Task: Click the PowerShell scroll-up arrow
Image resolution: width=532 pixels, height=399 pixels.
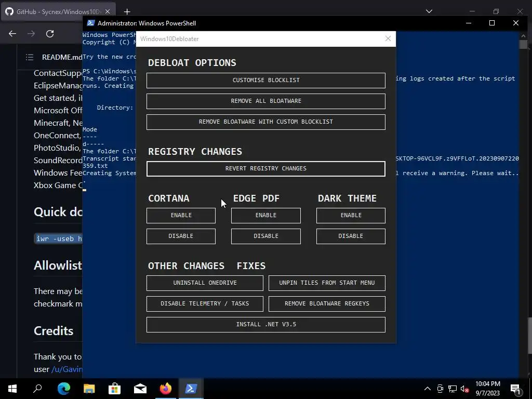Action: click(523, 36)
